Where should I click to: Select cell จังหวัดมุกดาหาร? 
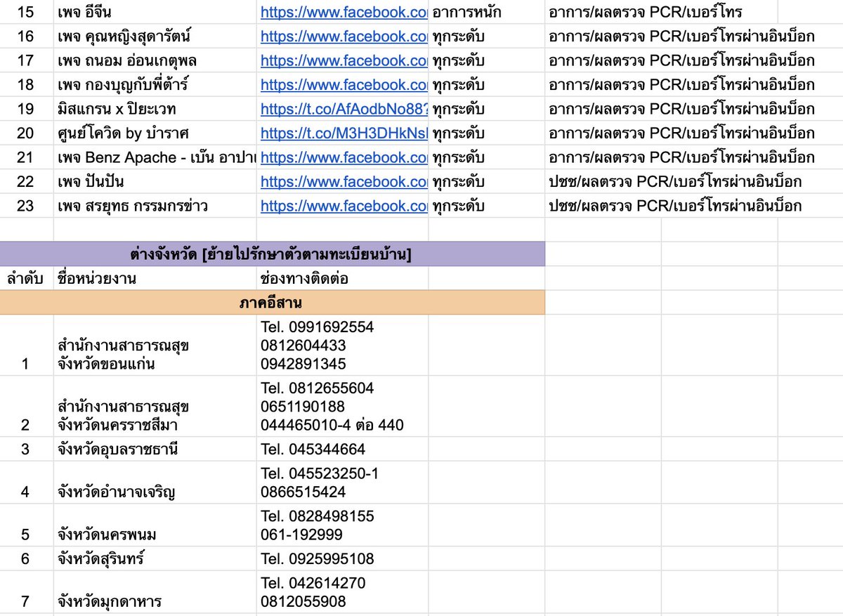155,592
